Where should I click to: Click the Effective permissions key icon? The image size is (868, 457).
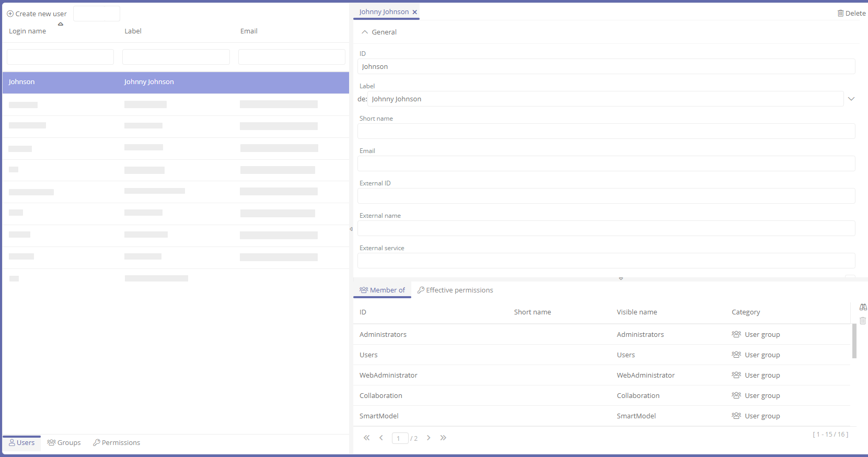(421, 290)
